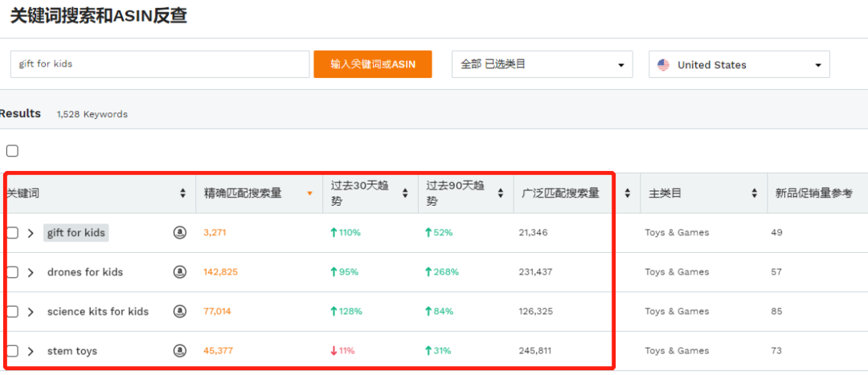Sort by 关键词 column sort arrows
The height and width of the screenshot is (375, 868).
pos(183,194)
